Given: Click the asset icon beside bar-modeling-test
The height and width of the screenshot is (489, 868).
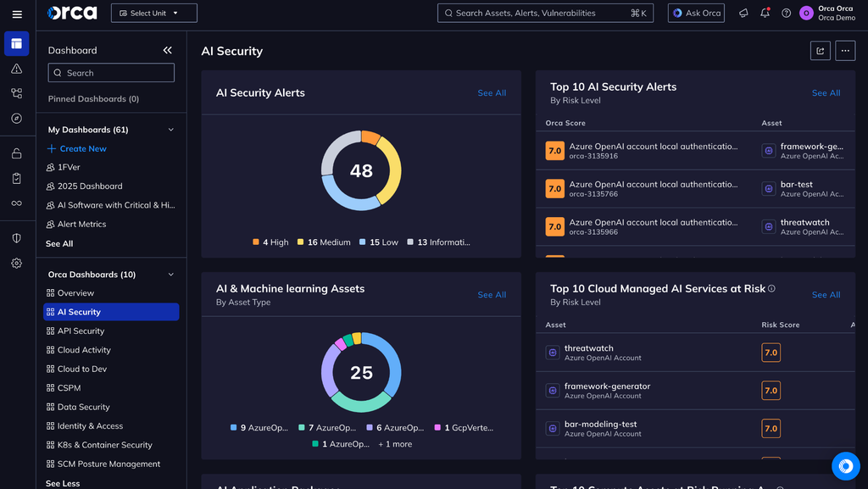Looking at the screenshot, I should (x=553, y=429).
